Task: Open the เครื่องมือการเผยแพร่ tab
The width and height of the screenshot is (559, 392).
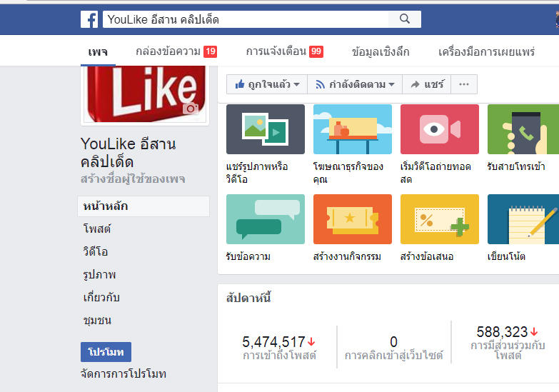Action: pos(487,51)
